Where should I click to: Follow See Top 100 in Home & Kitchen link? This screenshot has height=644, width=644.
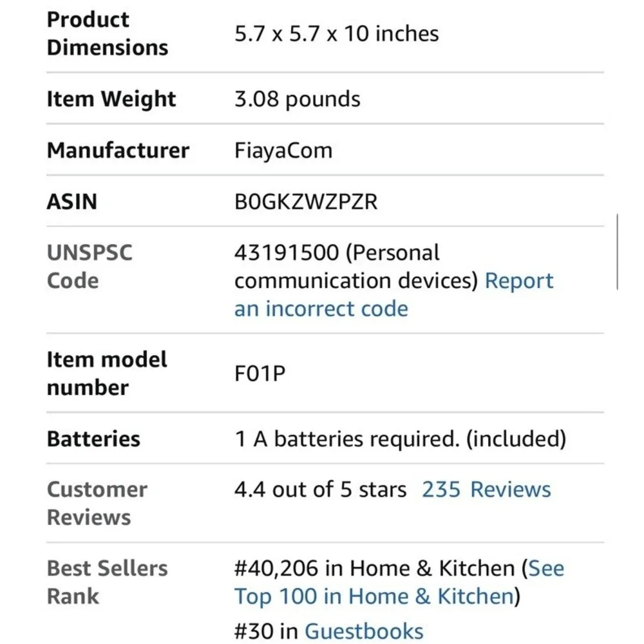click(x=374, y=596)
